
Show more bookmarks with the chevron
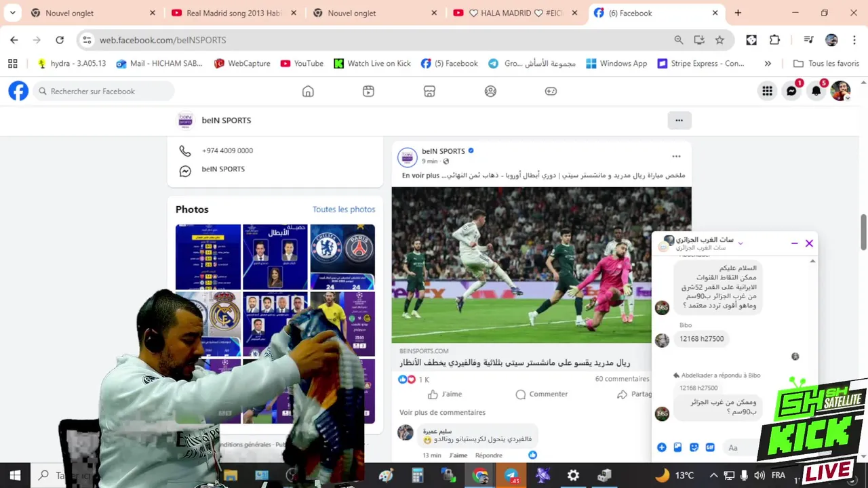pyautogui.click(x=768, y=63)
